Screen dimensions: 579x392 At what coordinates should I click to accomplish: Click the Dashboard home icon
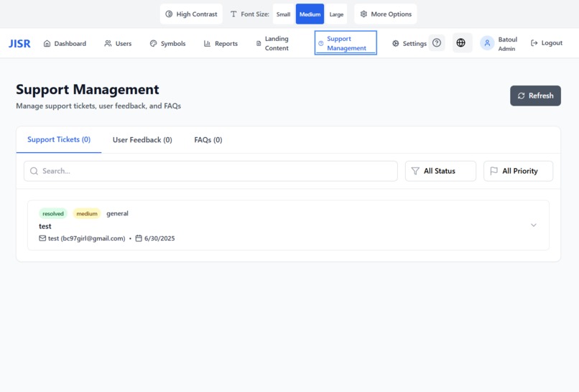click(x=47, y=44)
